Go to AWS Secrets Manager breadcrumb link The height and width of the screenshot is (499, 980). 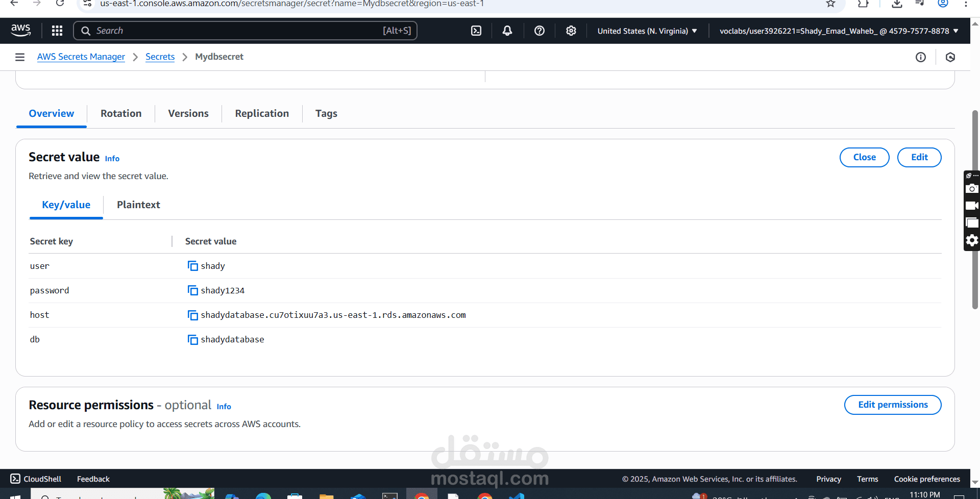[81, 57]
